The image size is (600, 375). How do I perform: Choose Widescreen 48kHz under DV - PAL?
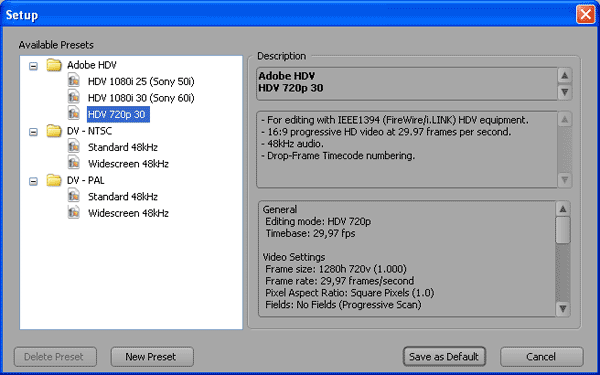click(128, 213)
